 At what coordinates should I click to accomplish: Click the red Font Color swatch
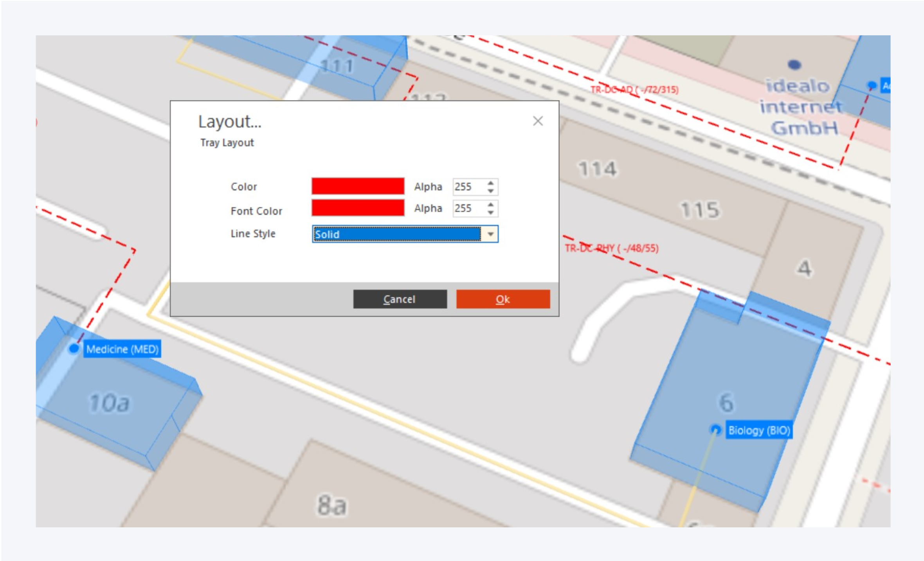pos(358,208)
